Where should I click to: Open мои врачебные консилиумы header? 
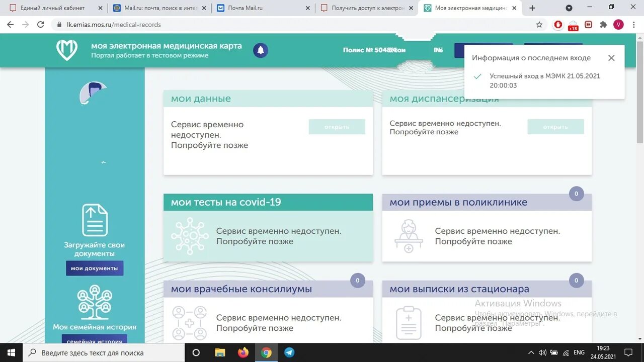(x=268, y=289)
